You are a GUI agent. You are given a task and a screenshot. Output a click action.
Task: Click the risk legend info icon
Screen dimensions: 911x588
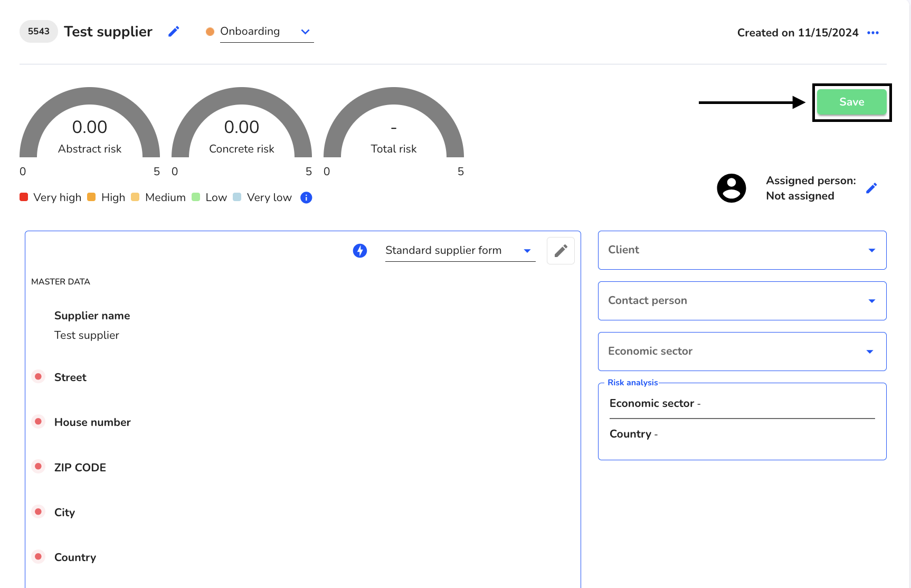(x=306, y=197)
